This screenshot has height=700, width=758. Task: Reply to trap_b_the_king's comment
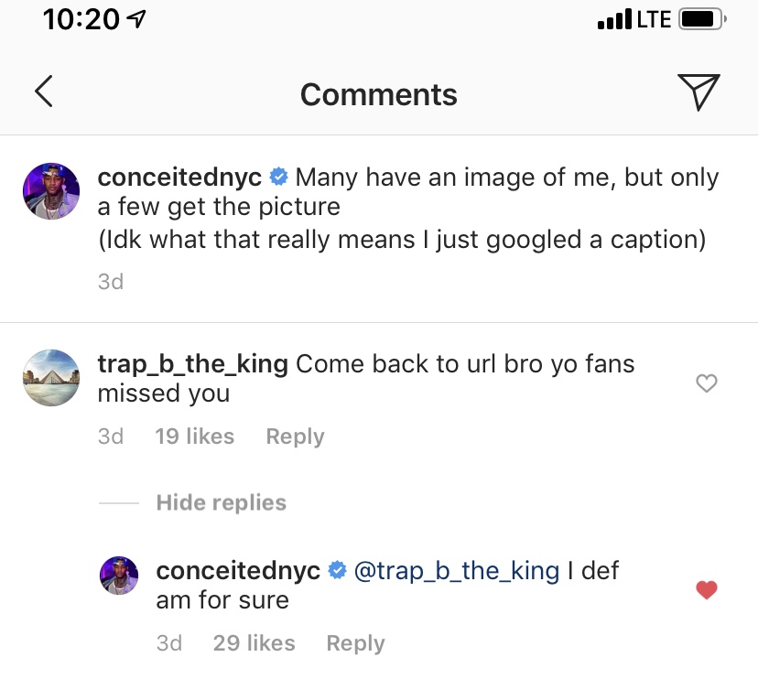pos(295,436)
